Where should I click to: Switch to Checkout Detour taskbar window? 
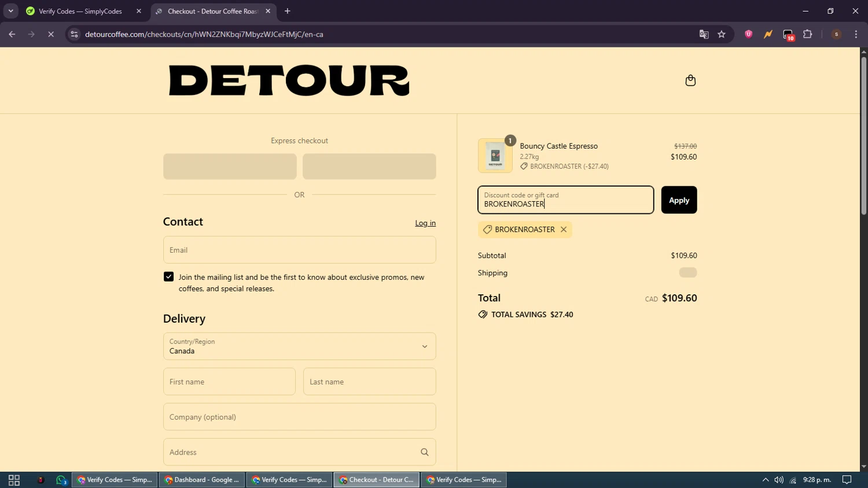(377, 480)
